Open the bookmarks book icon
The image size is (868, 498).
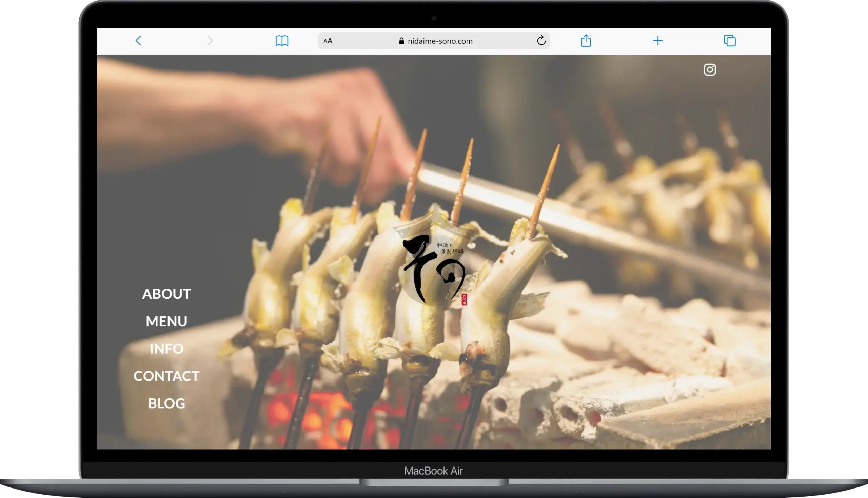(282, 41)
